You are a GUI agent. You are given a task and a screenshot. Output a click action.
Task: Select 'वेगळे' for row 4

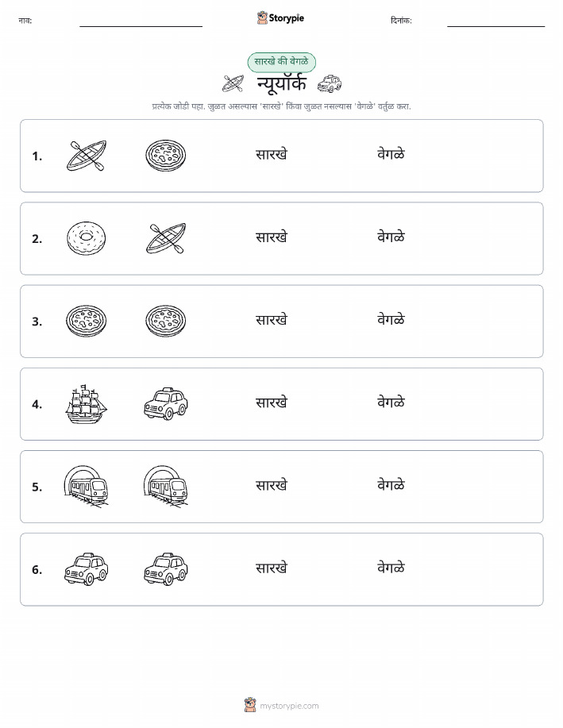[x=391, y=403]
